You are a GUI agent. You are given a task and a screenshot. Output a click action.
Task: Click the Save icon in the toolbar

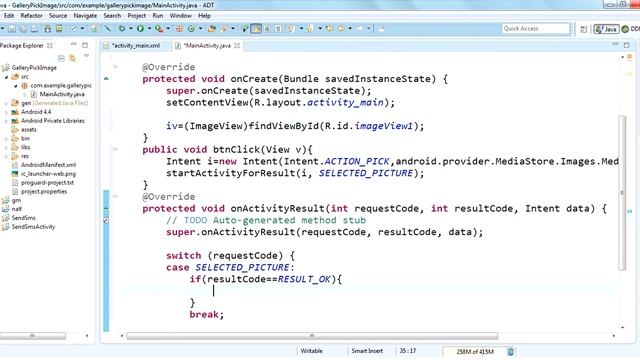click(x=12, y=29)
